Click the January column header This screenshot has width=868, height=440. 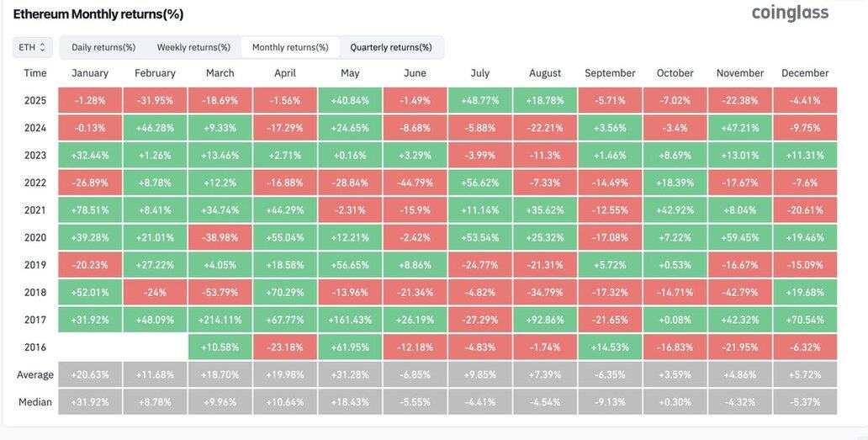[90, 73]
